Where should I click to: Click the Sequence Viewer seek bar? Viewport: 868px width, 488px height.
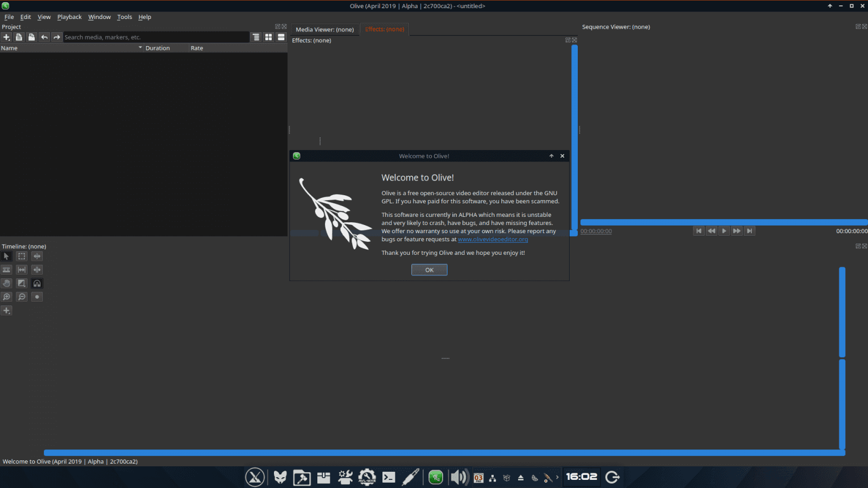coord(722,222)
